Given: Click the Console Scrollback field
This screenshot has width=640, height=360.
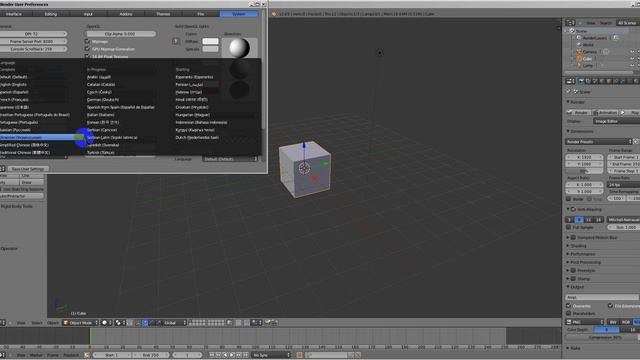Looking at the screenshot, I should pos(33,49).
